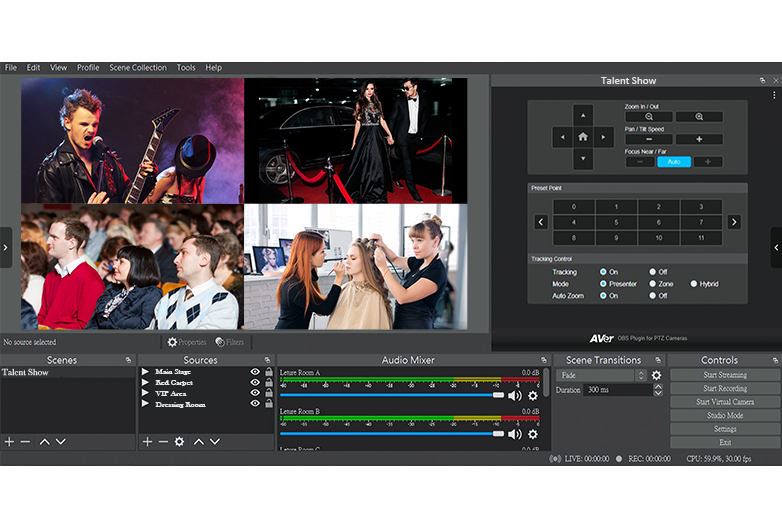Click the zoom out magnifier button

click(650, 117)
